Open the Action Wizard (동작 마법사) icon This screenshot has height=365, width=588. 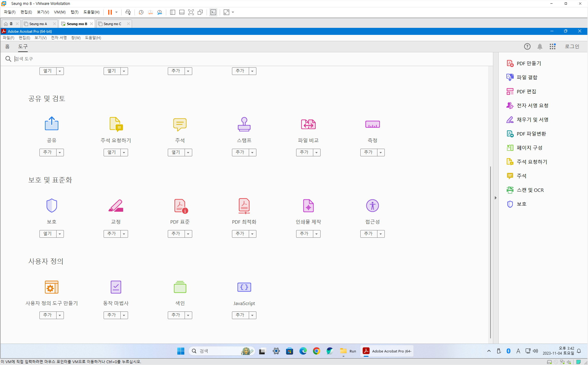pos(116,287)
